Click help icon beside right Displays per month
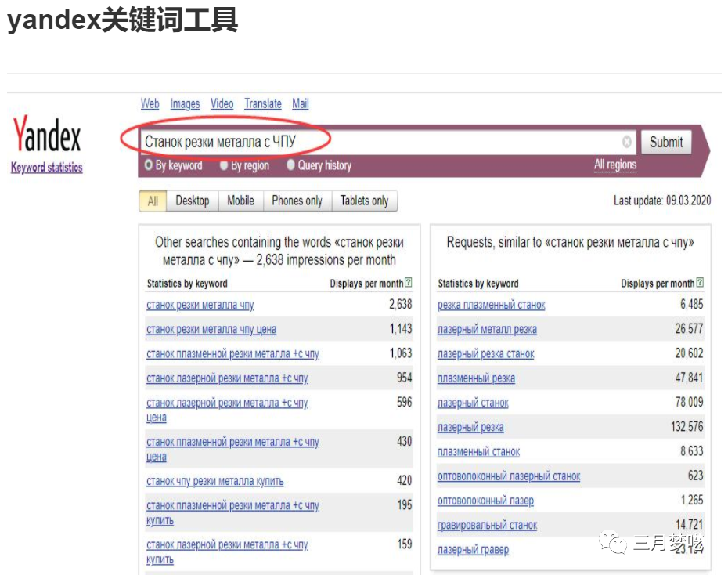728x575 pixels. [700, 283]
